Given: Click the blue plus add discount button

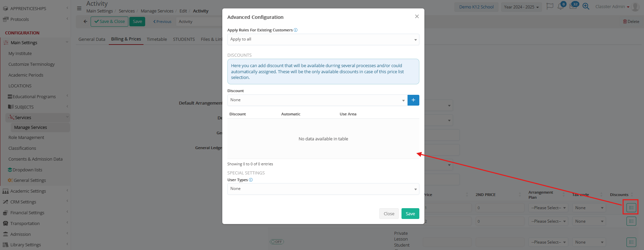Looking at the screenshot, I should (413, 100).
